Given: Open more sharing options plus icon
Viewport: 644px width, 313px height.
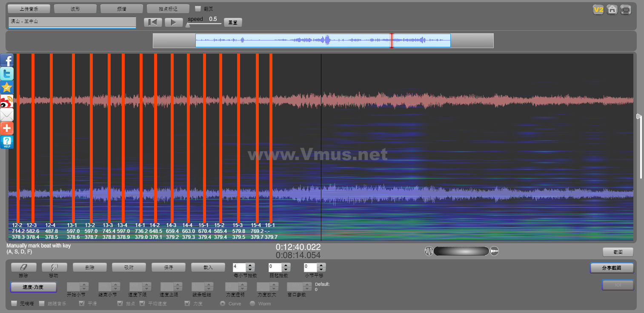Looking at the screenshot, I should pyautogui.click(x=7, y=128).
